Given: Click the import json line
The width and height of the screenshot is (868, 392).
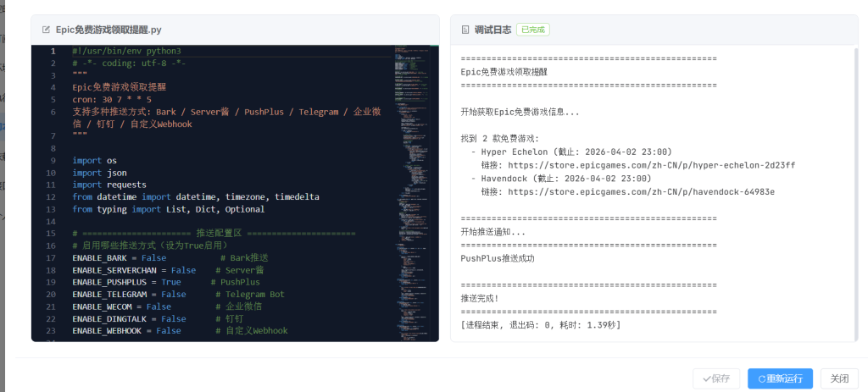Looking at the screenshot, I should pos(100,173).
